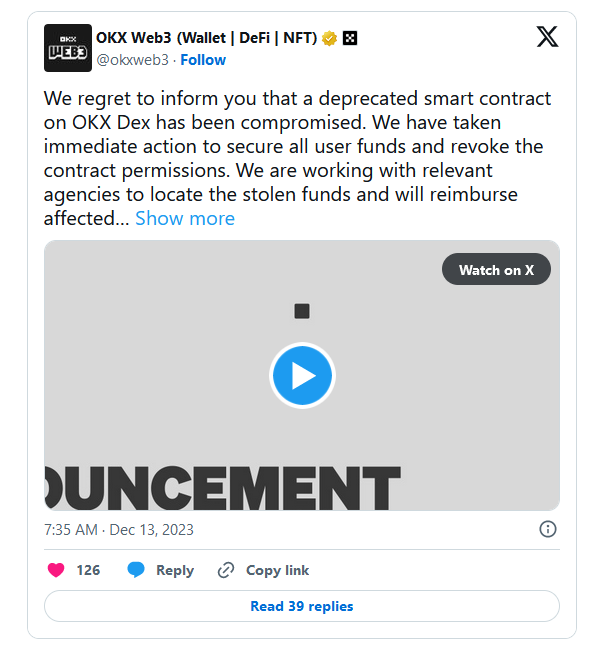Click the Copy link text

(x=277, y=570)
